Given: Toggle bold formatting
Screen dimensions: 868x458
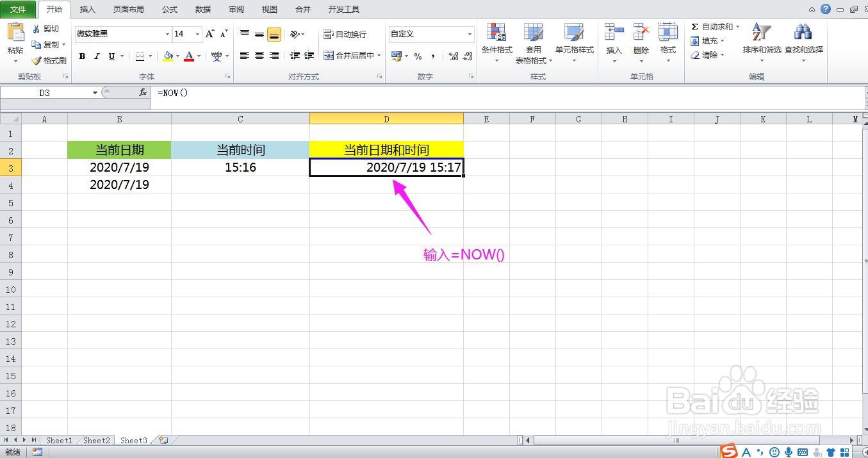Looking at the screenshot, I should pos(82,56).
